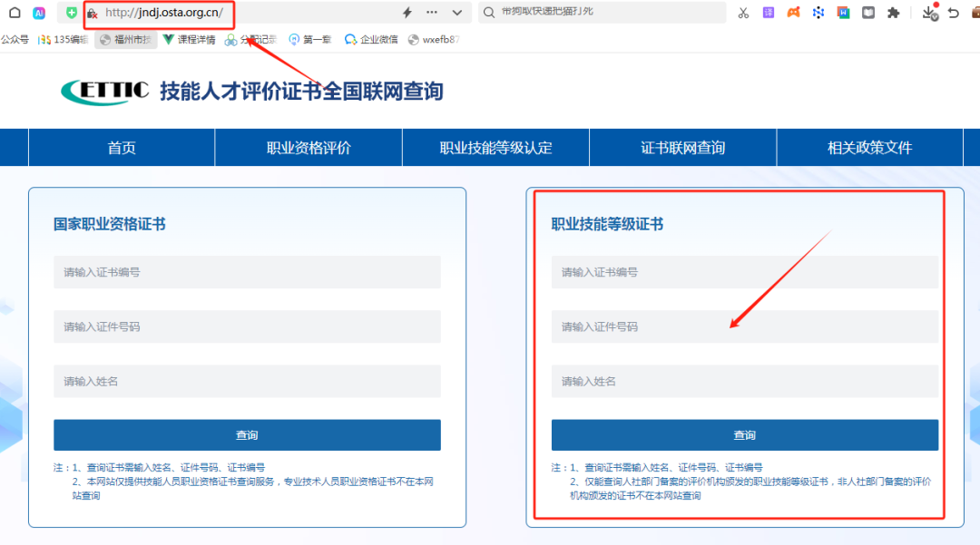Image resolution: width=980 pixels, height=545 pixels.
Task: Click the home button in browser toolbar
Action: (15, 13)
